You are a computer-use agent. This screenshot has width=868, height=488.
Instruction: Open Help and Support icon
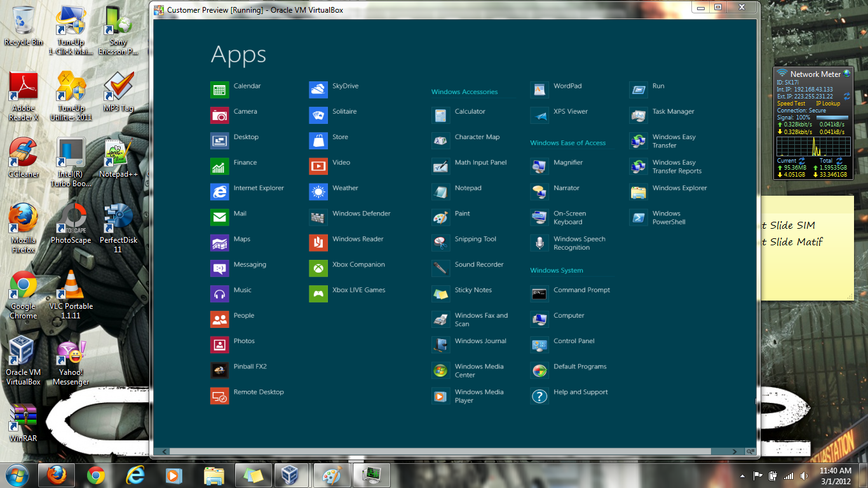pos(539,396)
